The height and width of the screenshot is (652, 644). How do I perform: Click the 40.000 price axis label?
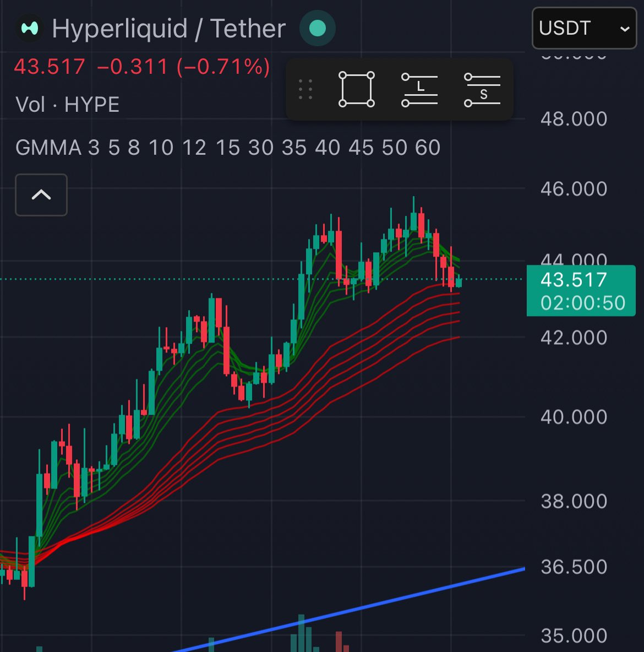pyautogui.click(x=574, y=417)
